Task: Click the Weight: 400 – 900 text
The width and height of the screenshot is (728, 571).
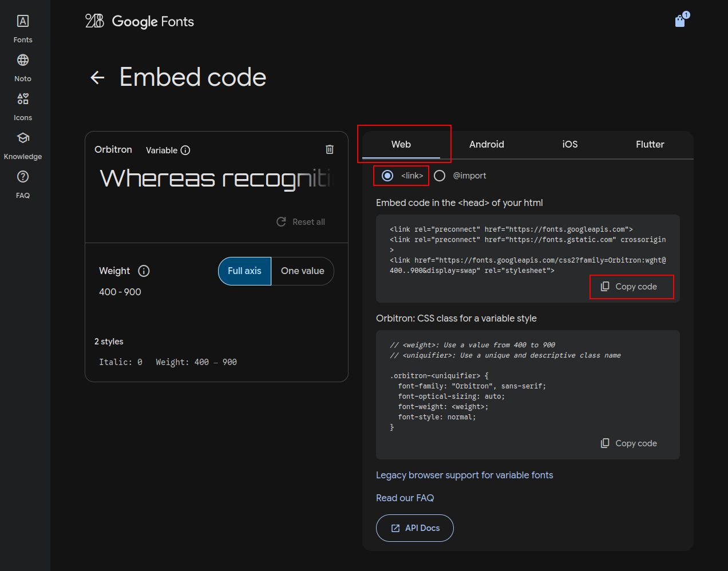Action: (196, 362)
